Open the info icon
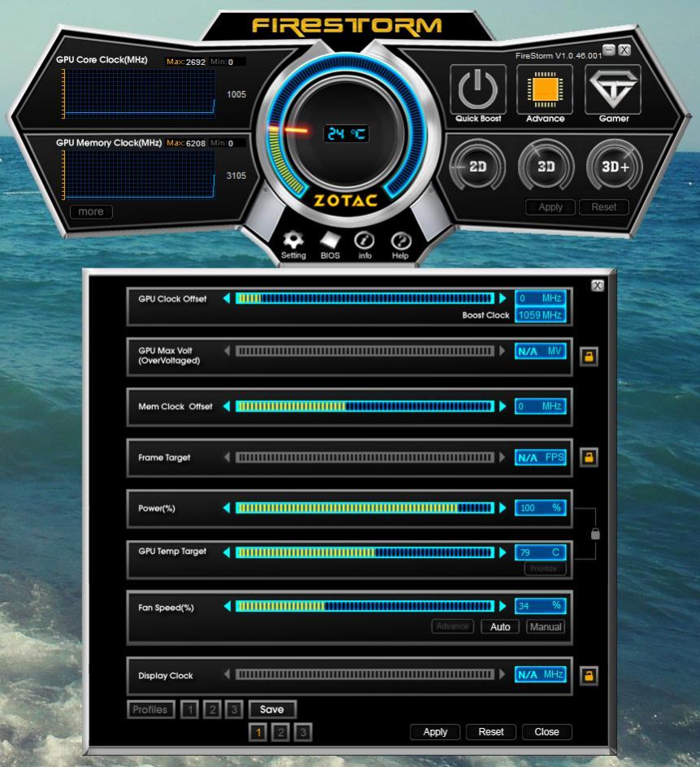 click(365, 240)
